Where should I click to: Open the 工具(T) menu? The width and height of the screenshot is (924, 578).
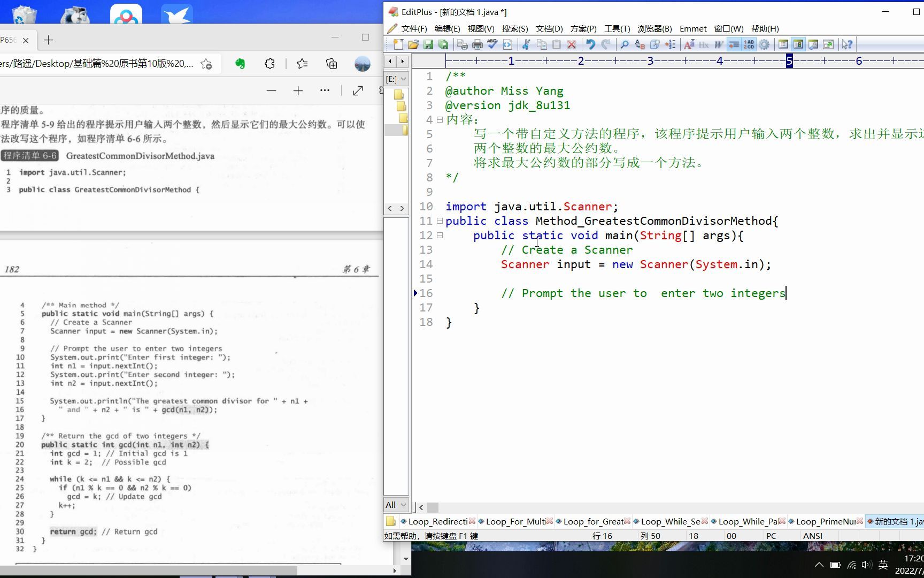(x=617, y=28)
